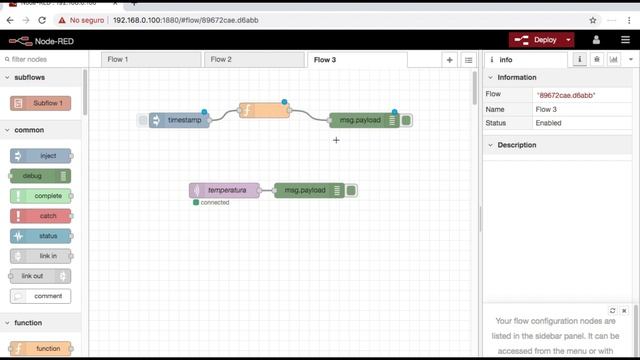
Task: Select the complete palette node
Action: click(x=40, y=196)
